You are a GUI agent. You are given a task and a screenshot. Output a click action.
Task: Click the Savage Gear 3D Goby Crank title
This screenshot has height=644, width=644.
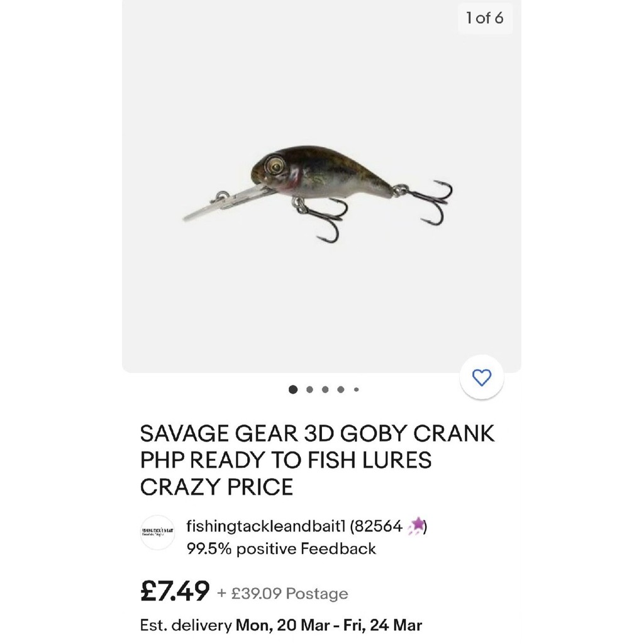coord(318,460)
